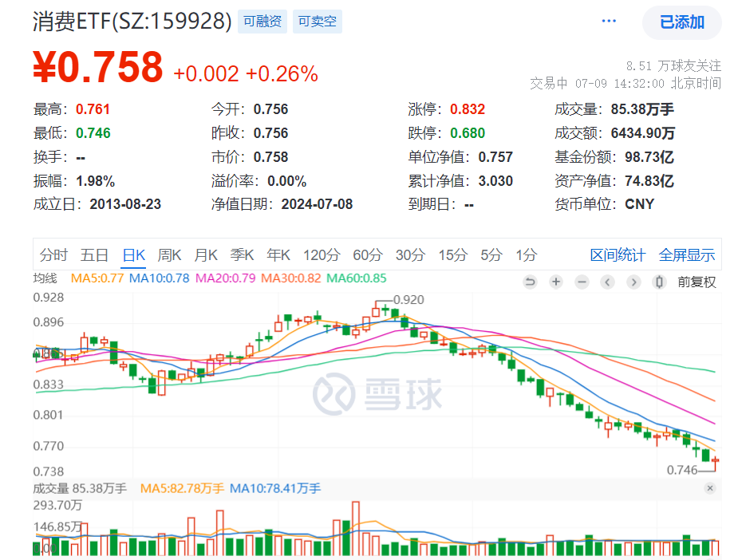Screen dimensions: 738x560
Task: Zoom out of chart with minus icon
Action: tap(582, 282)
